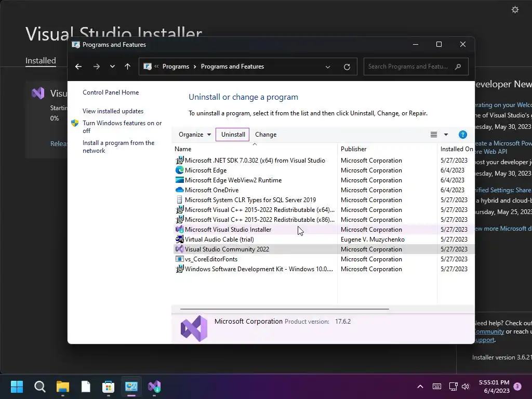Select the Microsoft Edge icon in the list
Viewport: 532px width, 399px height.
179,170
